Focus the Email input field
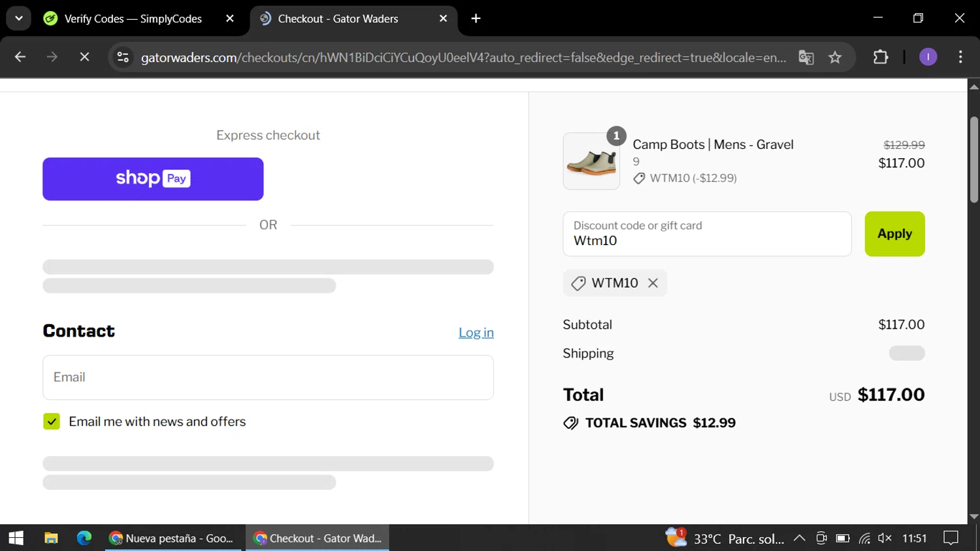Image resolution: width=980 pixels, height=551 pixels. pyautogui.click(x=268, y=377)
